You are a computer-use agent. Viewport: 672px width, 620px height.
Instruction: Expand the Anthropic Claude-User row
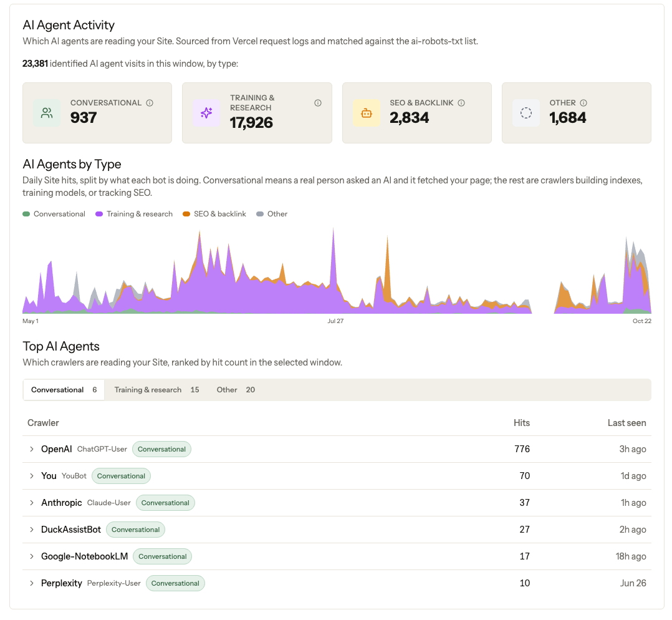click(32, 503)
